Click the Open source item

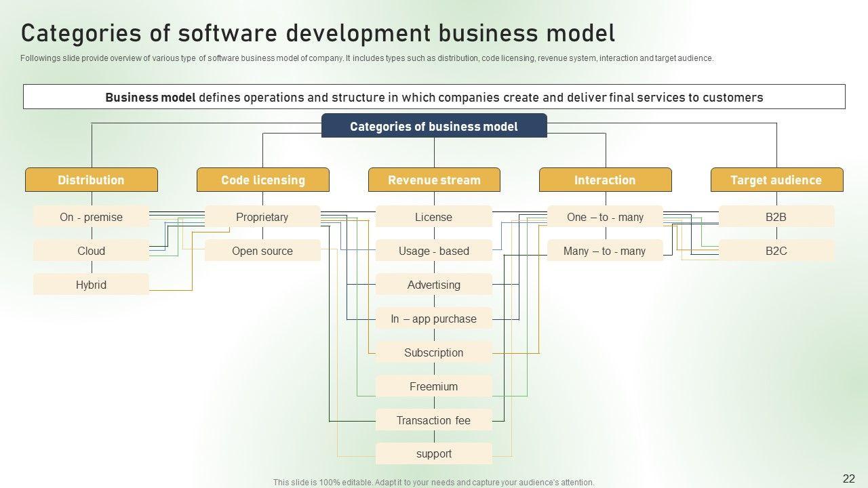pos(262,251)
